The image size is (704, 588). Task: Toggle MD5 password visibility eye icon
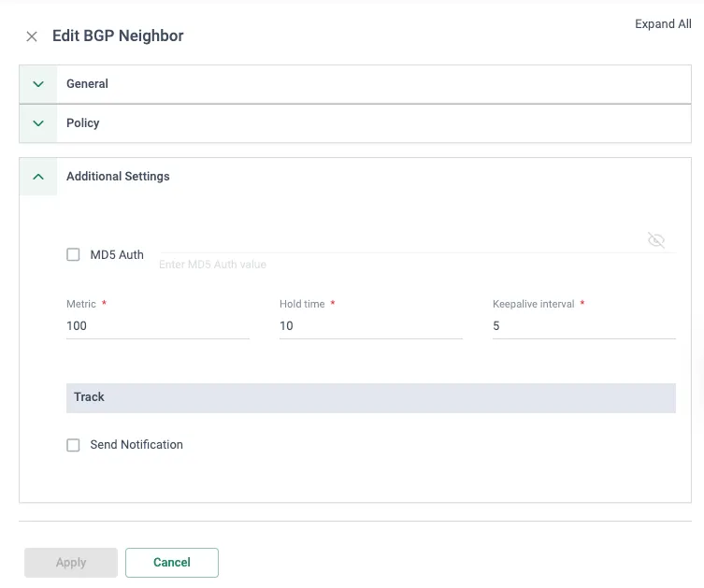coord(656,240)
